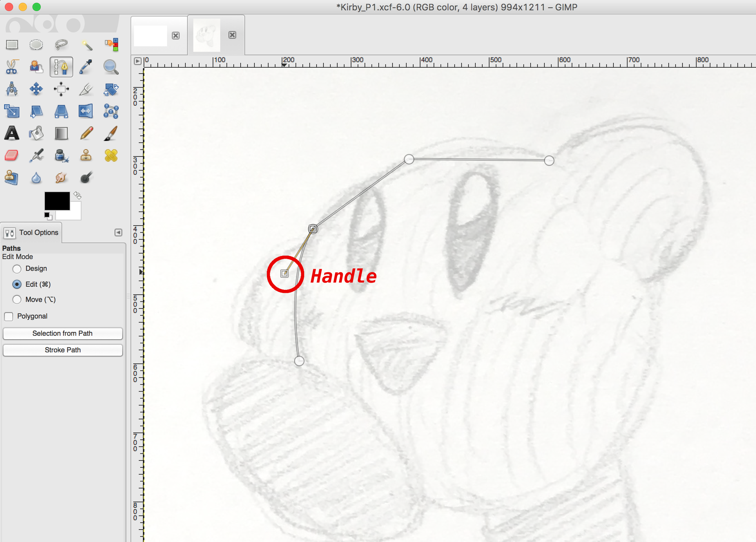Viewport: 756px width, 542px height.
Task: Choose the Foreground Select tool
Action: [x=36, y=67]
